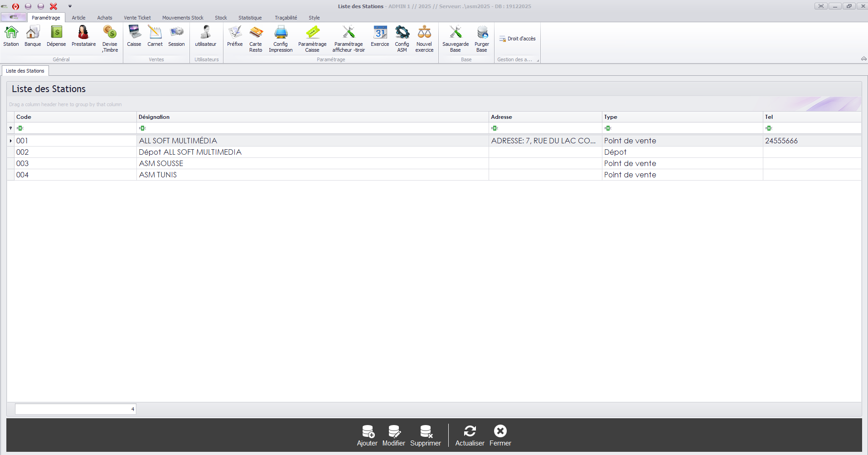Switch to the Article ribbon tab

point(78,18)
